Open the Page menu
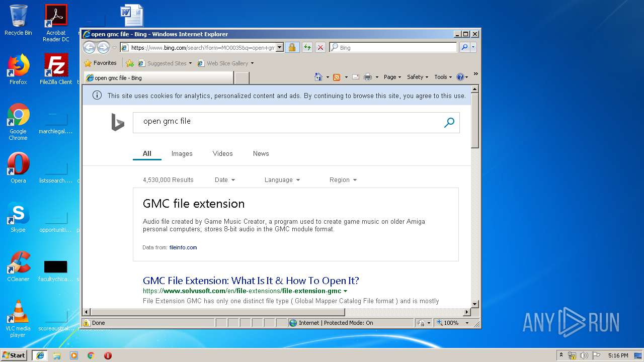Screen dimensions: 644x362 tap(392, 77)
